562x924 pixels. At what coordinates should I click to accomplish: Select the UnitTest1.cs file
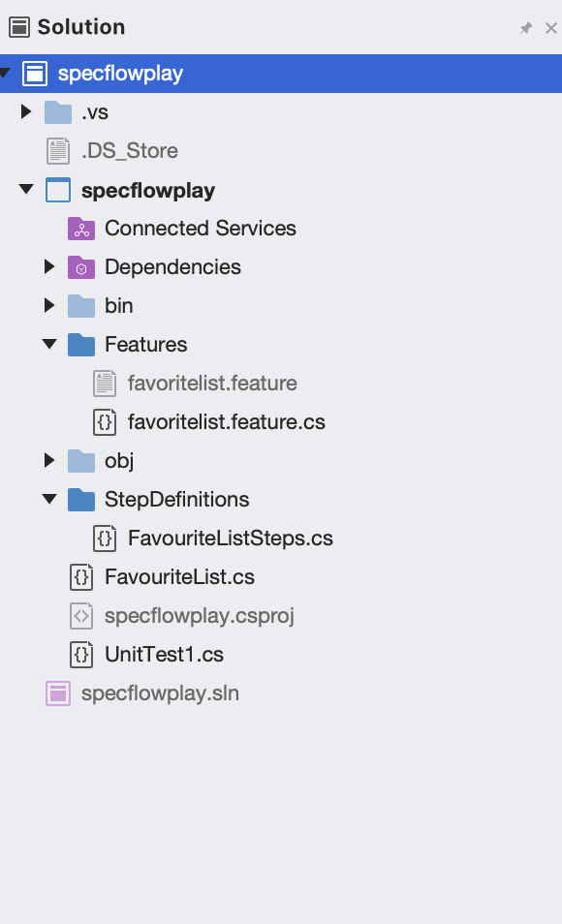[164, 654]
